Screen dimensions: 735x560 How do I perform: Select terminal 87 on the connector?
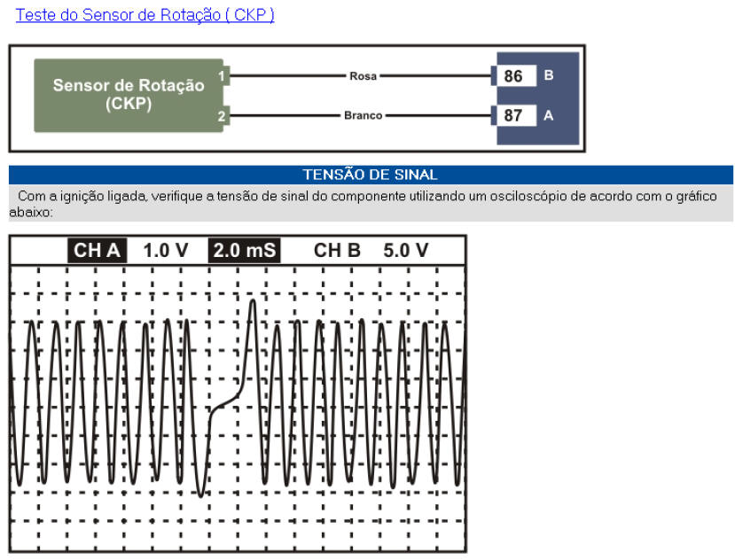click(x=513, y=115)
